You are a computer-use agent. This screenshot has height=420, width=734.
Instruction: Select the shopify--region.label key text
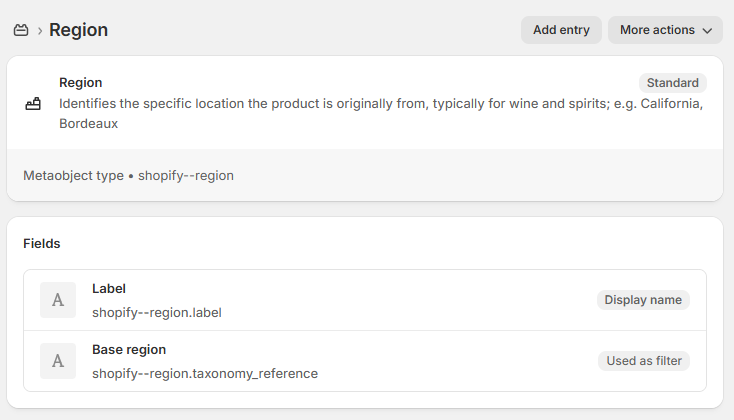pos(156,312)
